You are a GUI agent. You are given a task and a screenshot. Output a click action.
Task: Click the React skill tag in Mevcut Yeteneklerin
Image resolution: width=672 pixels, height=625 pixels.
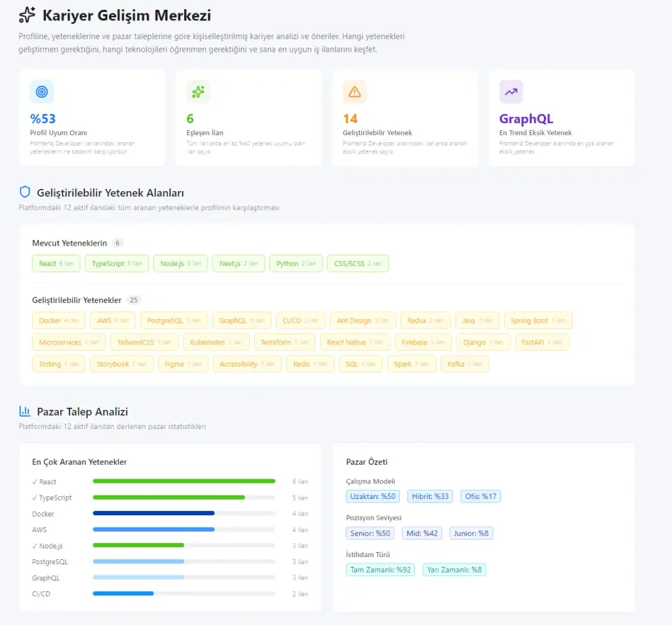tap(56, 263)
